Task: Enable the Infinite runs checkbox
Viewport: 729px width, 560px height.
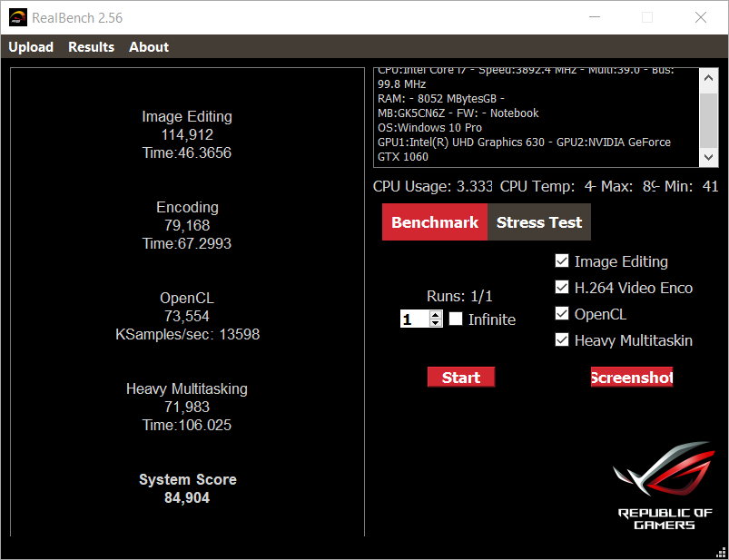Action: [456, 319]
